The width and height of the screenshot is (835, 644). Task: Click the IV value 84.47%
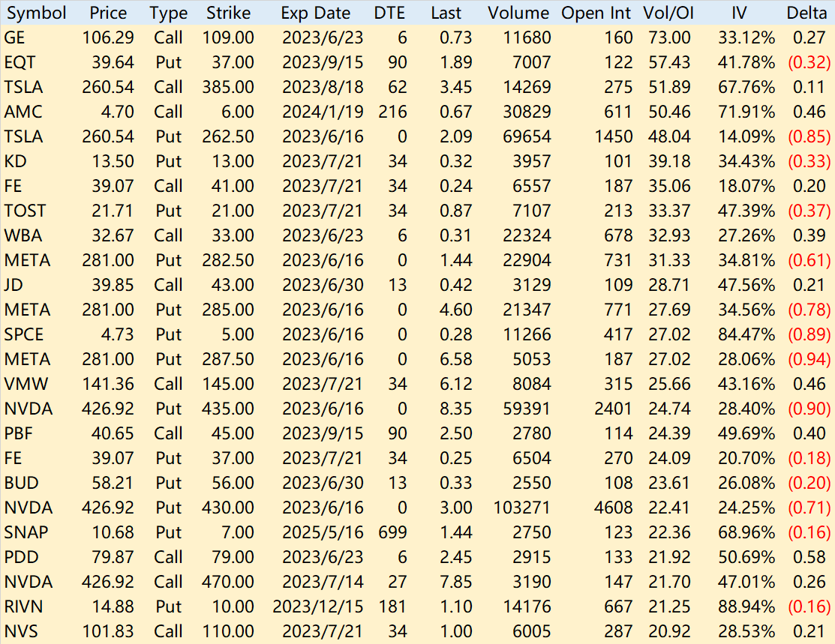pyautogui.click(x=746, y=334)
